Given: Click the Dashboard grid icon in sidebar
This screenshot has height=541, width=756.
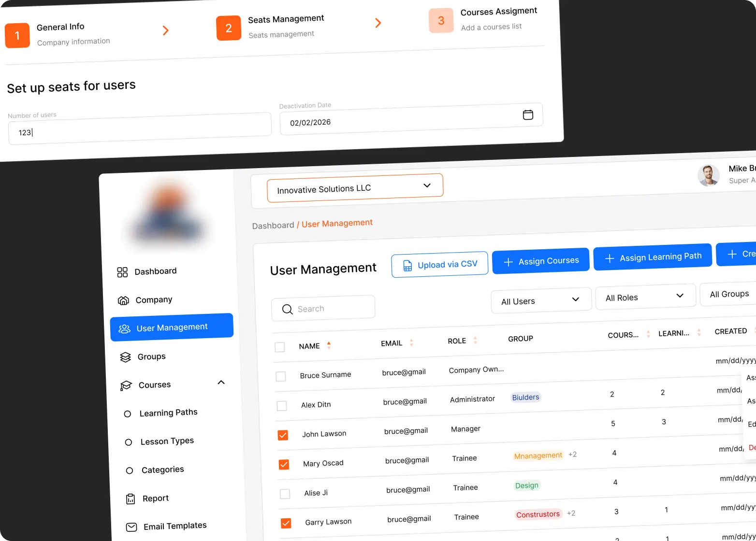Looking at the screenshot, I should coord(122,272).
